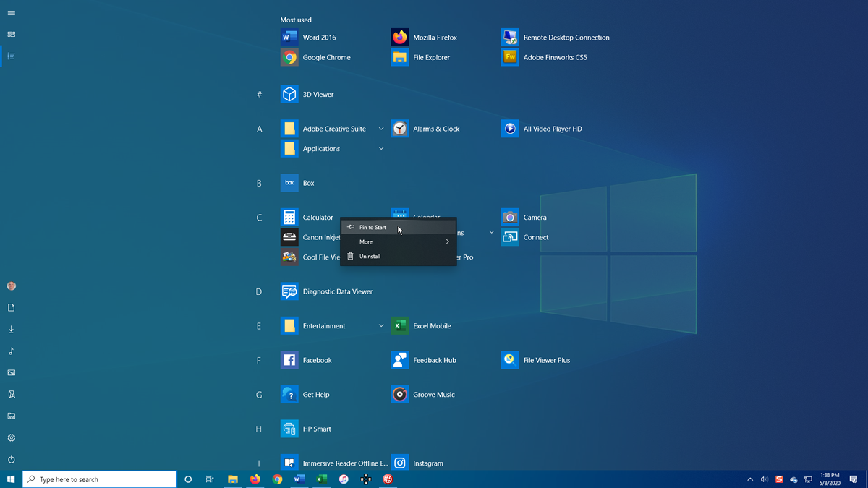Expand Applications folder chevron
The height and width of the screenshot is (488, 868).
coord(381,149)
